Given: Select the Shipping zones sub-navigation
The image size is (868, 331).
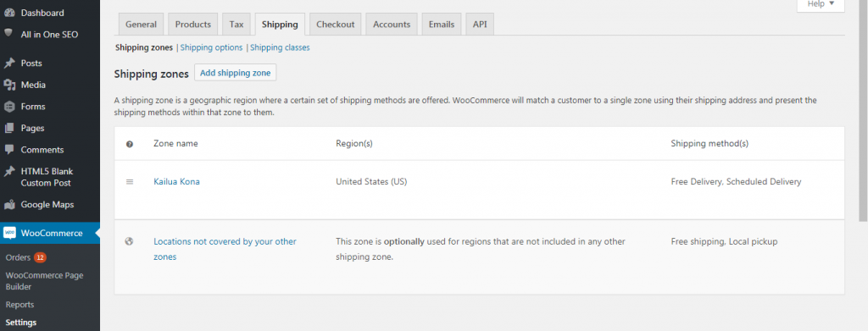Looking at the screenshot, I should (x=144, y=47).
